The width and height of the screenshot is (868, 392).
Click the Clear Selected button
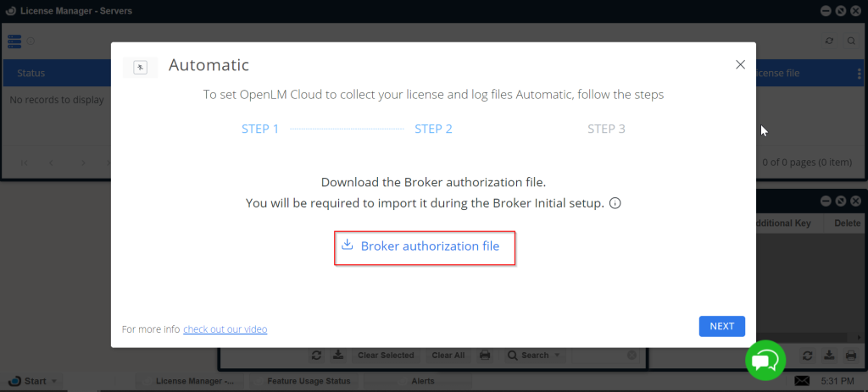pyautogui.click(x=386, y=356)
